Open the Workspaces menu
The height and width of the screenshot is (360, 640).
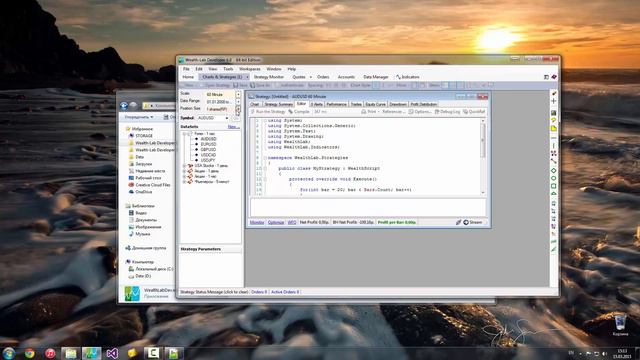click(x=249, y=69)
